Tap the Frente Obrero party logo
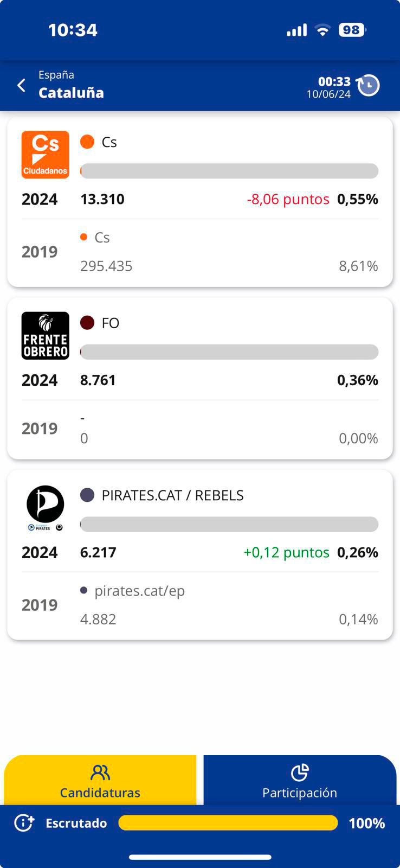Image resolution: width=400 pixels, height=868 pixels. pyautogui.click(x=46, y=335)
